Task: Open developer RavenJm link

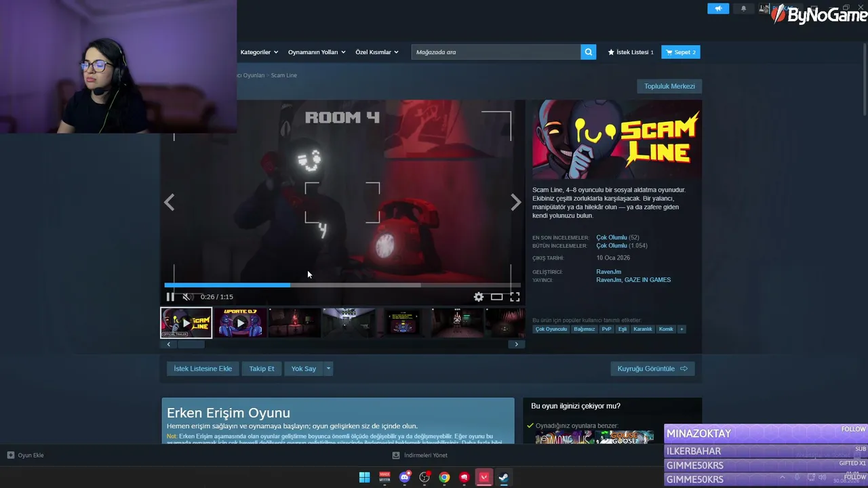Action: point(609,272)
